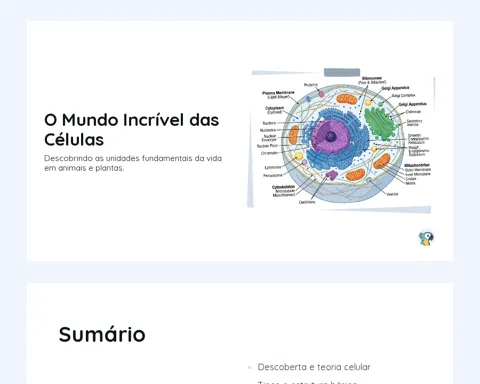Screen dimensions: 480x384
Task: Click the green Golgi apparatus in the diagram
Action: (x=380, y=123)
